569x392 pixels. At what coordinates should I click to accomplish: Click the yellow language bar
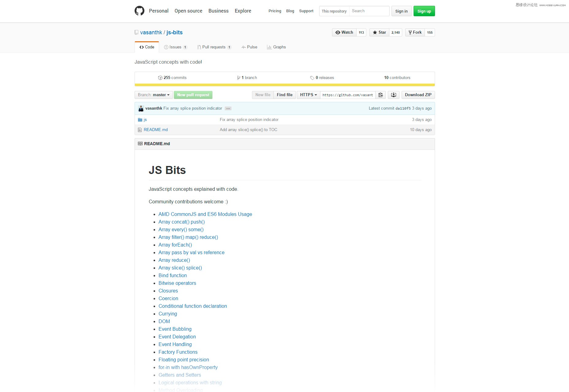(x=285, y=85)
